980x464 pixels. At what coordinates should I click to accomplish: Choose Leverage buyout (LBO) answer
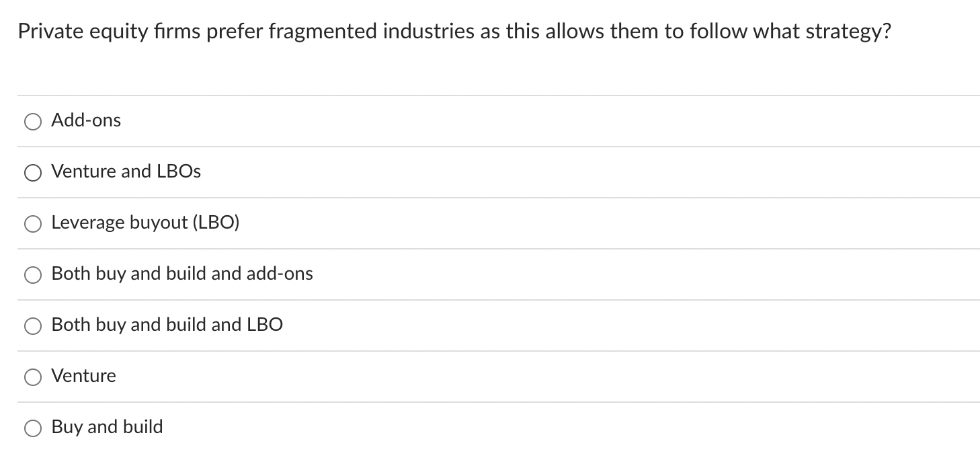32,223
